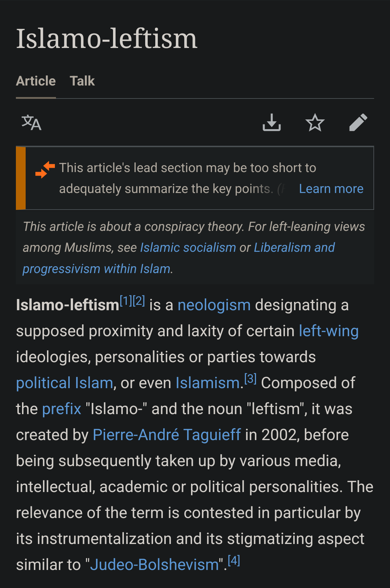Tap citation reference [4]
This screenshot has height=588, width=390.
(x=234, y=561)
